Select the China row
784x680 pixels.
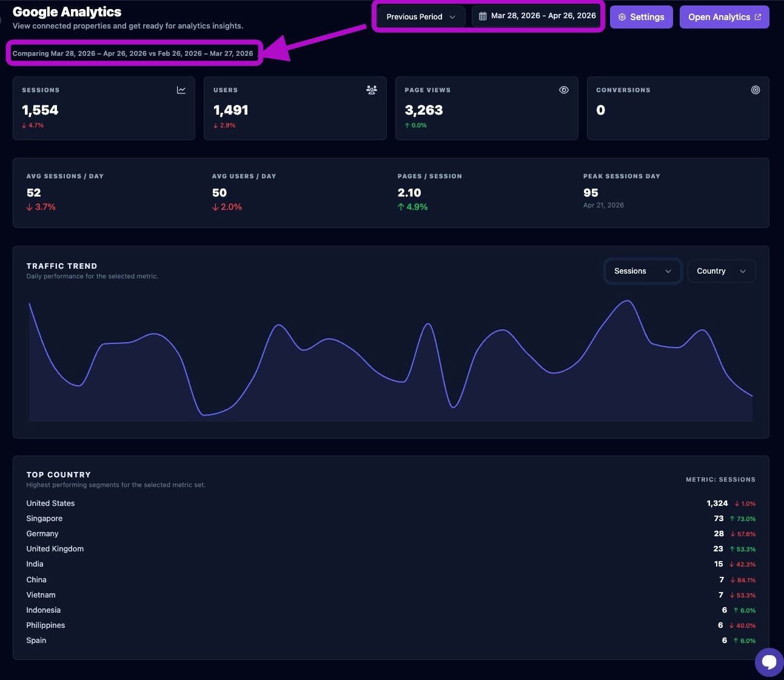(391, 580)
